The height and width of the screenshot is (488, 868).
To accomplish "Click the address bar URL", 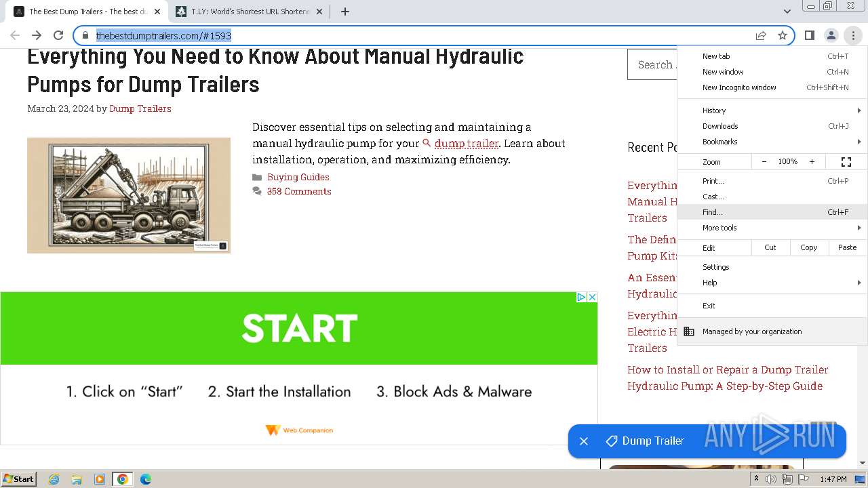I will [163, 36].
